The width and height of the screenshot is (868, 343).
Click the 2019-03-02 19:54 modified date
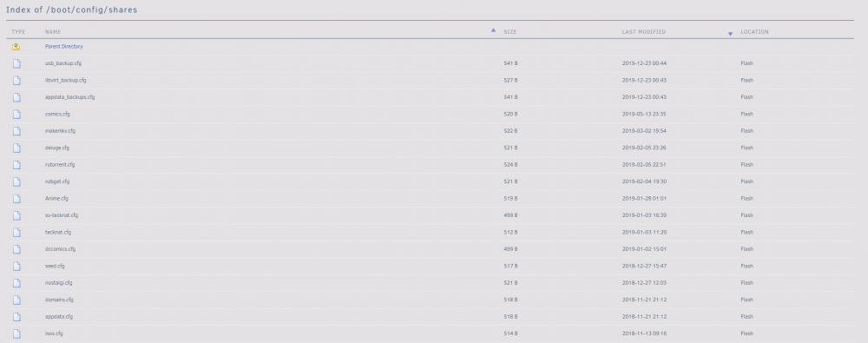pyautogui.click(x=644, y=131)
